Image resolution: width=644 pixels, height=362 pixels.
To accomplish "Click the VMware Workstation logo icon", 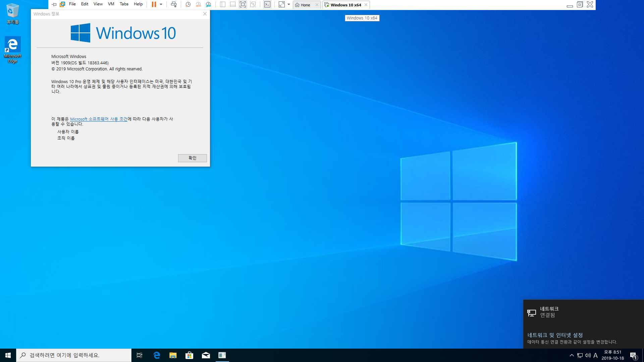I will (x=62, y=4).
